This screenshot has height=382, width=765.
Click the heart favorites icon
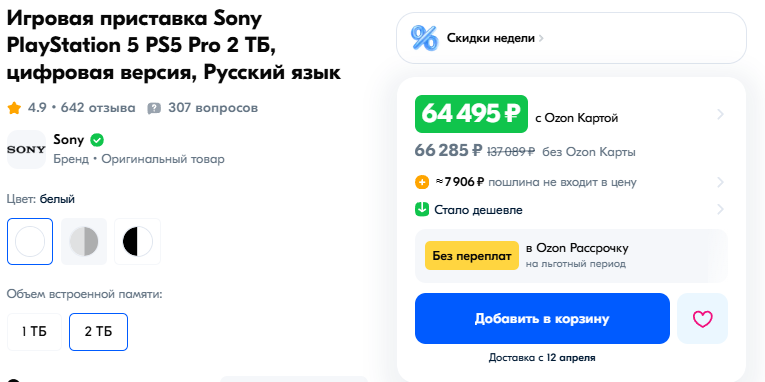click(703, 319)
